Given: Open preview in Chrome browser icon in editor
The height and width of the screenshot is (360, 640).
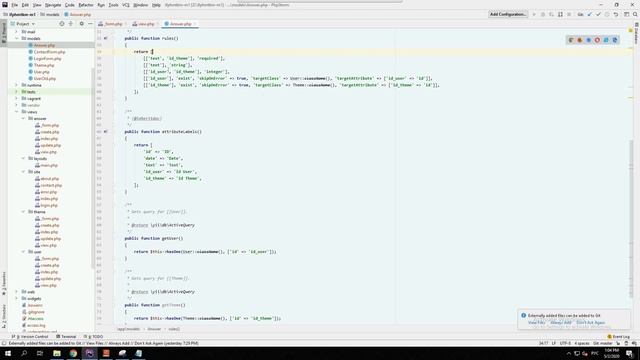Looking at the screenshot, I should point(571,40).
